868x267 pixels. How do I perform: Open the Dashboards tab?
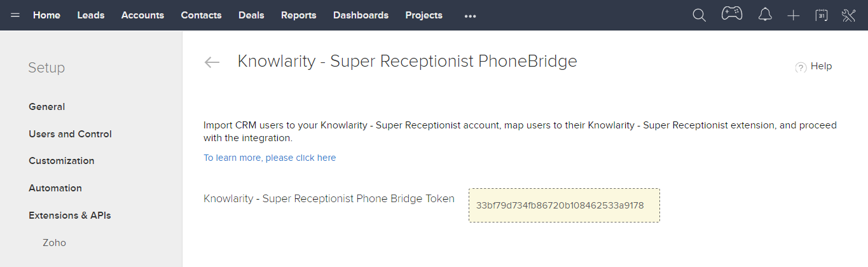point(361,15)
